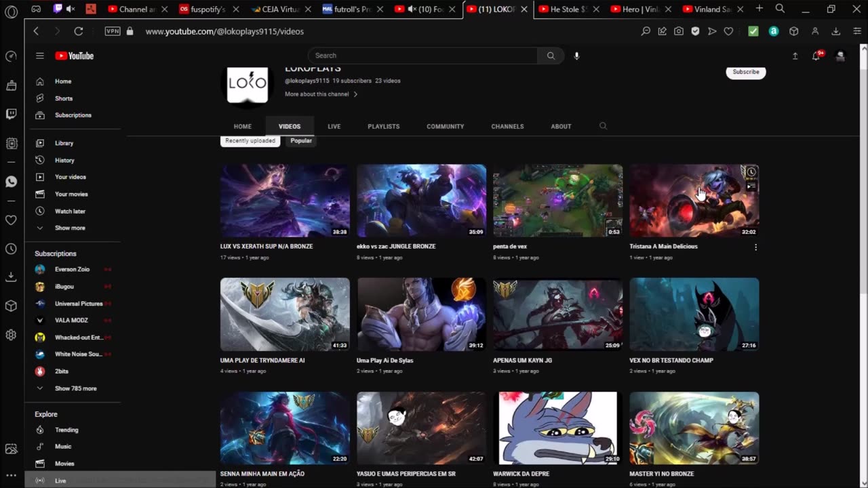
Task: Switch to channel LIVE tab
Action: point(334,126)
